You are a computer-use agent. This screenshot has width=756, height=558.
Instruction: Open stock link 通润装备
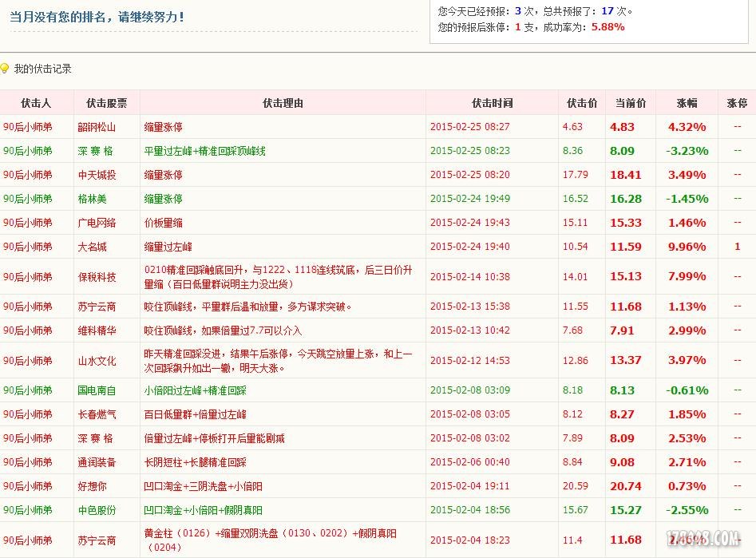[x=97, y=462]
